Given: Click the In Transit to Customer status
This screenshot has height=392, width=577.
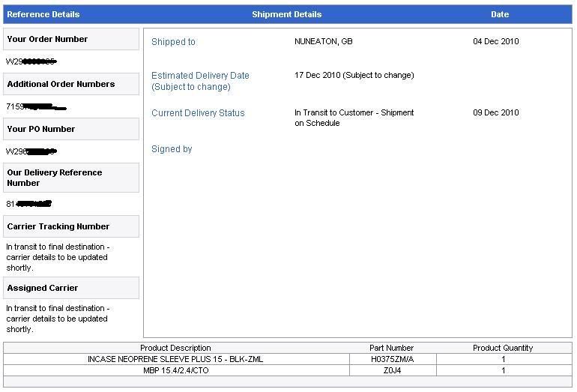Looking at the screenshot, I should click(354, 118).
